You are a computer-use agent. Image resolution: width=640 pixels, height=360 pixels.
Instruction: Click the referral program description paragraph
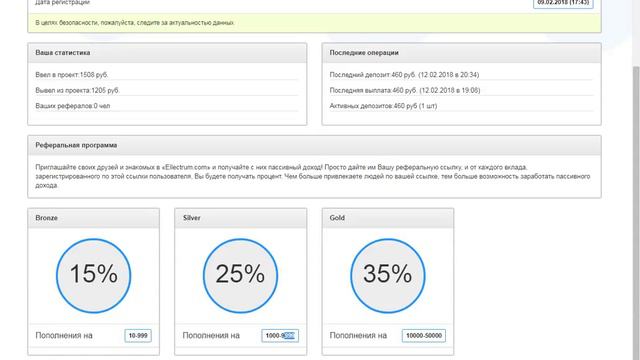click(313, 176)
